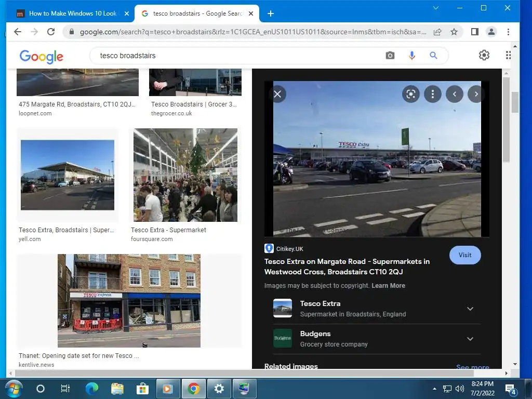Viewport: 532px width, 399px height.
Task: Switch to How to Make Windows 10 tab
Action: 73,14
